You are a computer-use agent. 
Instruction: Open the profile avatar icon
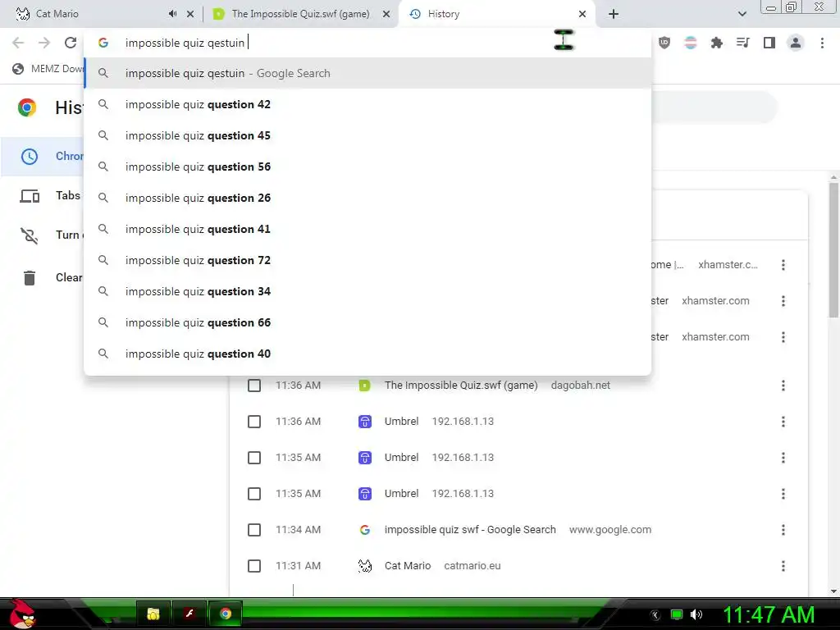pos(796,43)
